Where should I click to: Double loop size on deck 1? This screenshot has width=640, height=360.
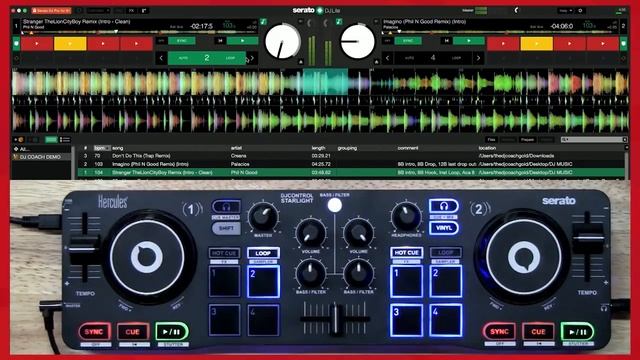(x=252, y=58)
